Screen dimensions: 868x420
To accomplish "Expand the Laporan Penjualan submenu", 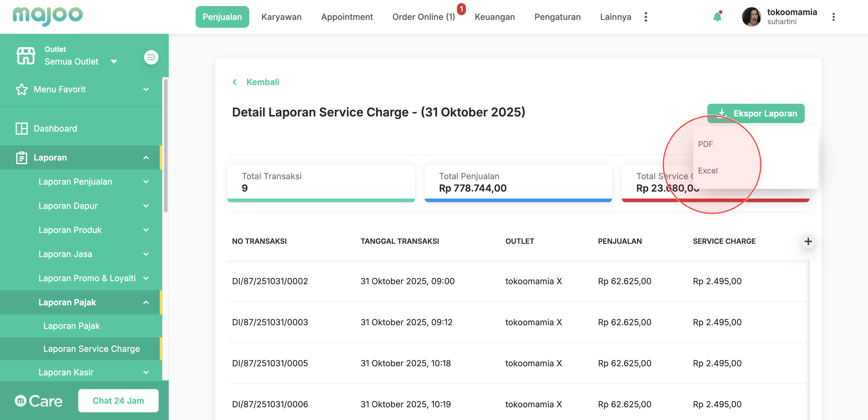I will point(146,182).
